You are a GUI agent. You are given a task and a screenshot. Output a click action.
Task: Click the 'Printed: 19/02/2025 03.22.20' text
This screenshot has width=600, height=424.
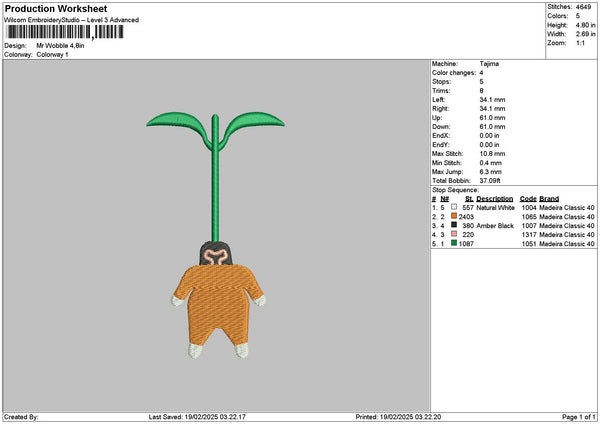[x=398, y=417]
